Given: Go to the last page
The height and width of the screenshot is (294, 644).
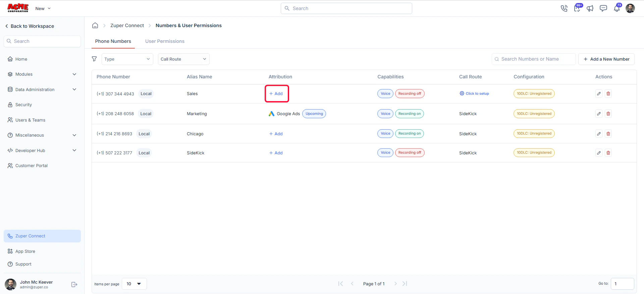Looking at the screenshot, I should tap(405, 284).
